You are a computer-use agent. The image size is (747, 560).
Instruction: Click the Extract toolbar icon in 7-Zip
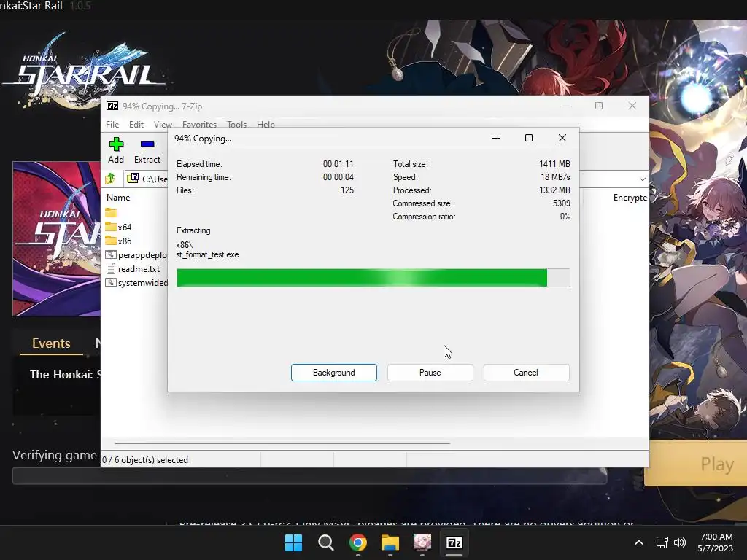(x=147, y=144)
